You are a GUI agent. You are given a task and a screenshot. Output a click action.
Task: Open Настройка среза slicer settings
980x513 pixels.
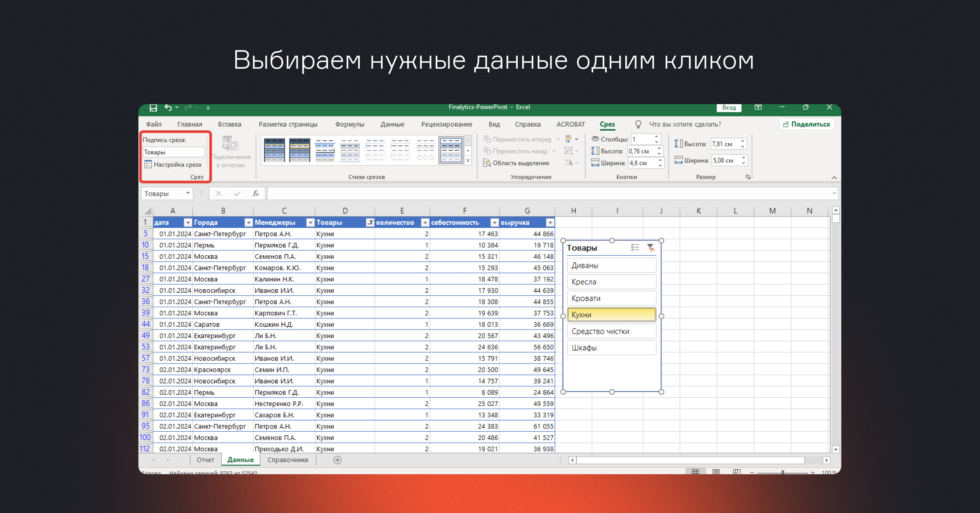(x=173, y=165)
